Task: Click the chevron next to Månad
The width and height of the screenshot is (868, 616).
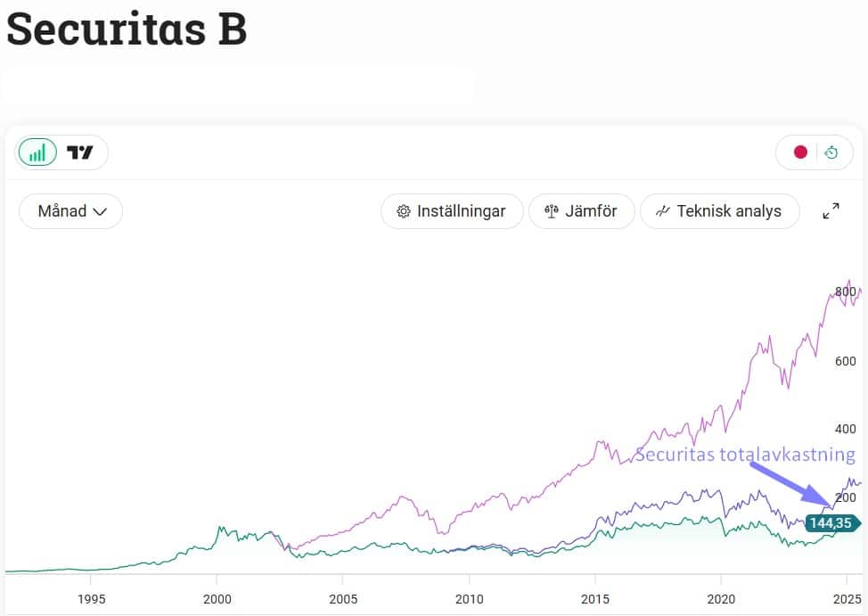Action: point(100,212)
